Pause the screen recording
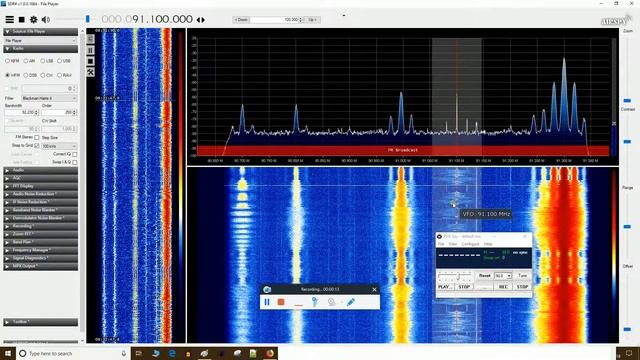Screen dimensions: 640x360 tap(267, 302)
